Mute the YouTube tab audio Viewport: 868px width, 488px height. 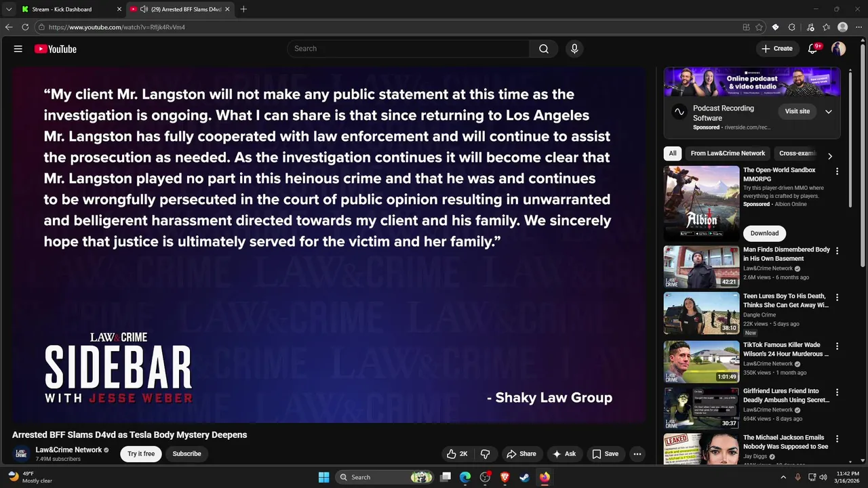point(144,9)
